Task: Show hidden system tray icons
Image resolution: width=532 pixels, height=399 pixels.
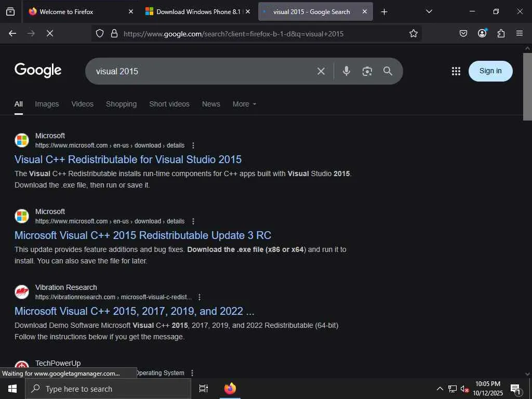Action: click(x=440, y=389)
